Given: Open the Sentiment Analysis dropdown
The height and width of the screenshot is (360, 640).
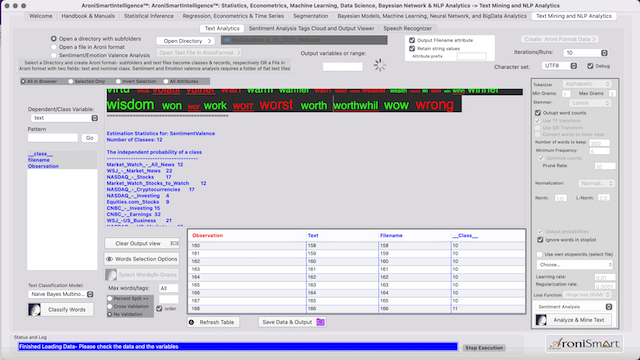Looking at the screenshot, I should click(574, 307).
